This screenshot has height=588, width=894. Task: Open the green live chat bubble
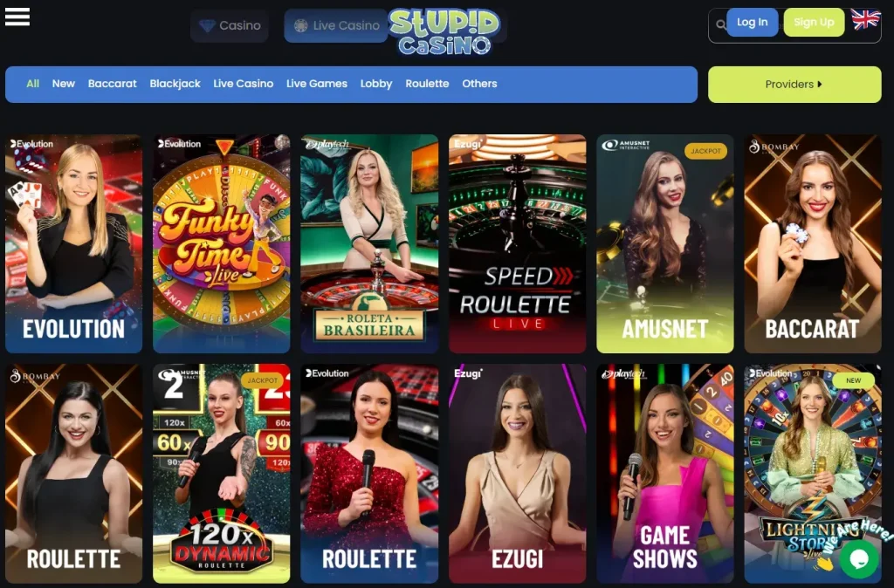coord(859,559)
